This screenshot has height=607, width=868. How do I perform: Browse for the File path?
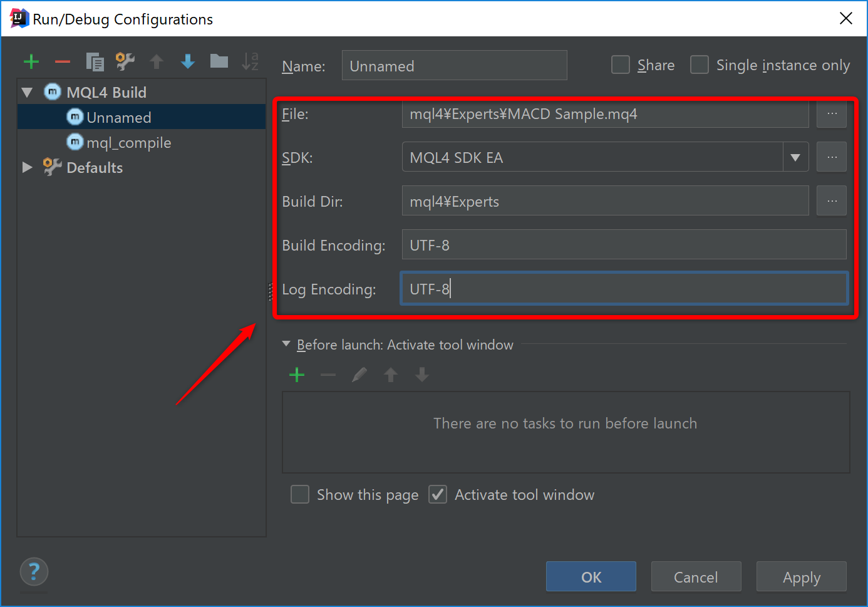tap(831, 114)
